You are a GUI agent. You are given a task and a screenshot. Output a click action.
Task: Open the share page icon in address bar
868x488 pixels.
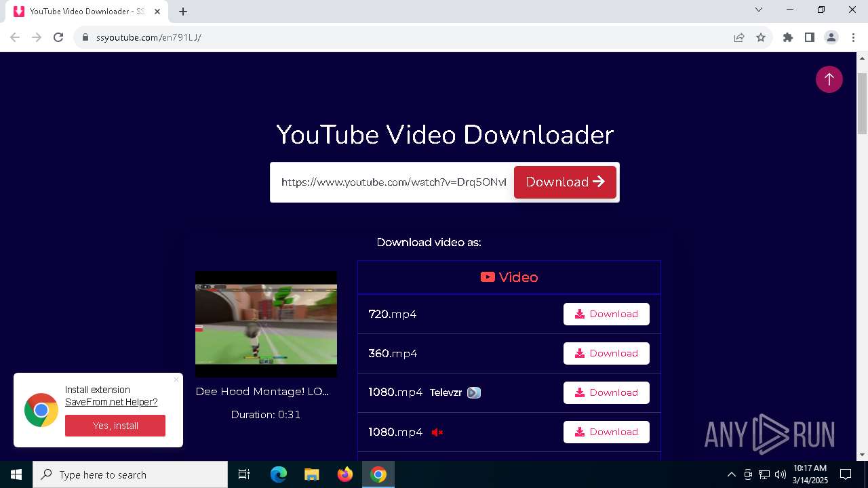click(x=739, y=37)
